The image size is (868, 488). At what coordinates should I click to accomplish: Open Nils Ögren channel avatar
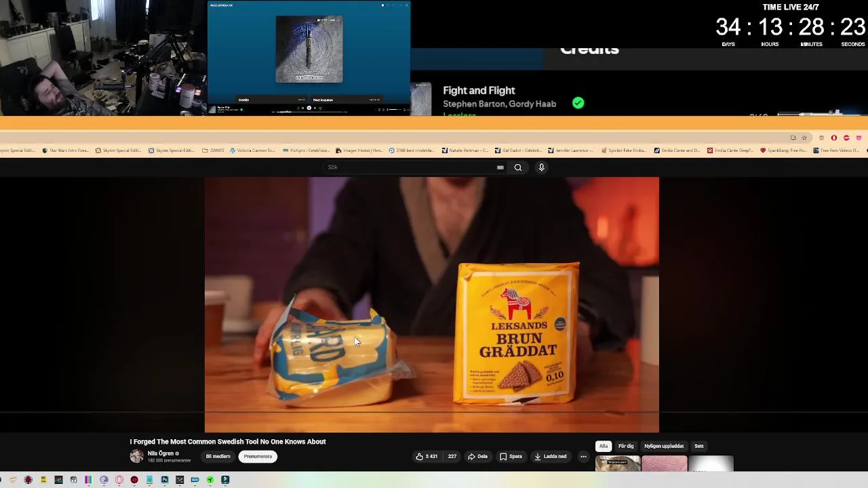click(137, 456)
